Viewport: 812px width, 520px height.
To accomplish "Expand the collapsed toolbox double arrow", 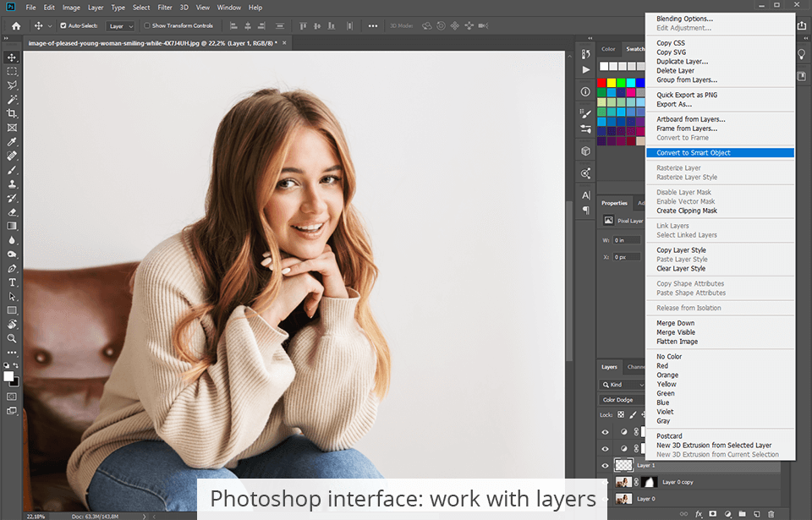I will coord(6,38).
